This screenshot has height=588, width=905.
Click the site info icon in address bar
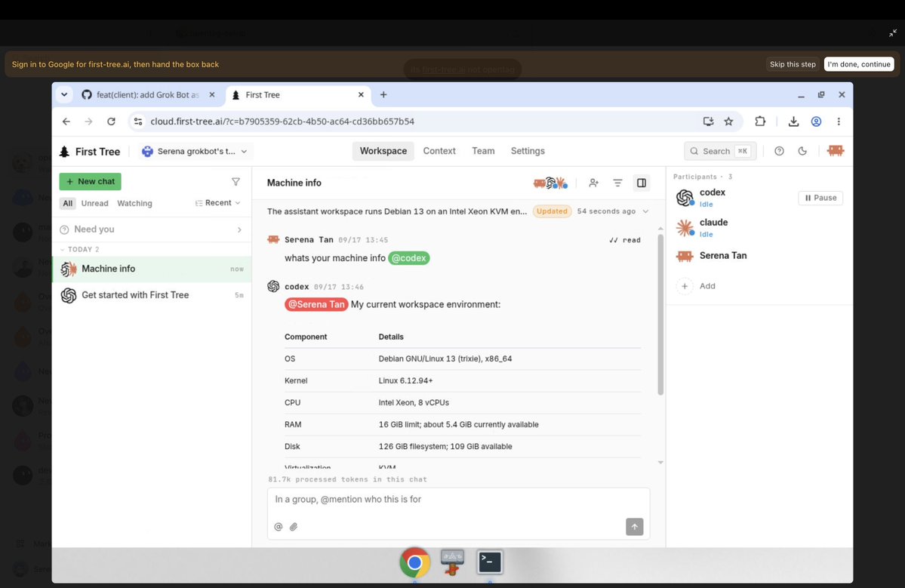[x=138, y=122]
